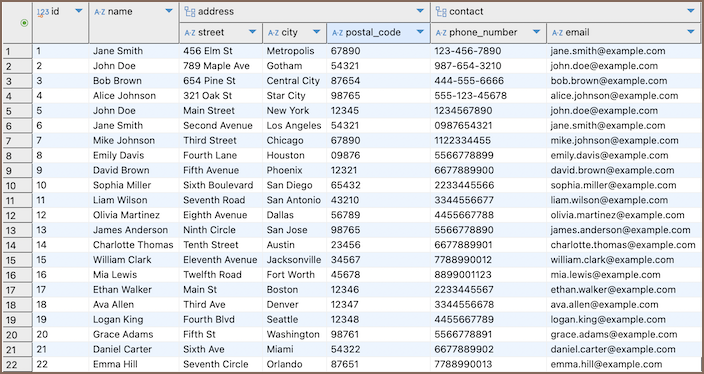Screen dimensions: 704x374
Task: Click the struct icon beside contact
Action: pyautogui.click(x=441, y=12)
